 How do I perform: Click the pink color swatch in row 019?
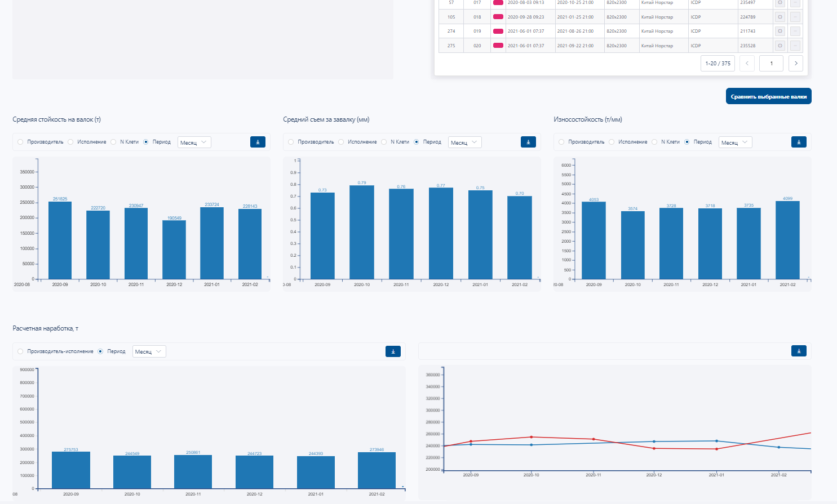point(498,31)
